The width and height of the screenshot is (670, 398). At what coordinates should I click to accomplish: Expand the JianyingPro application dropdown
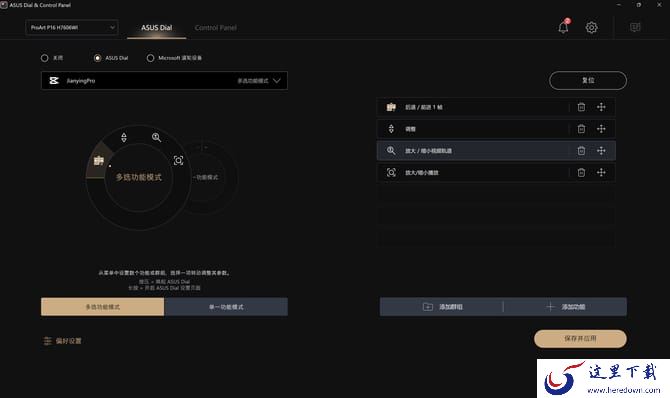click(164, 80)
